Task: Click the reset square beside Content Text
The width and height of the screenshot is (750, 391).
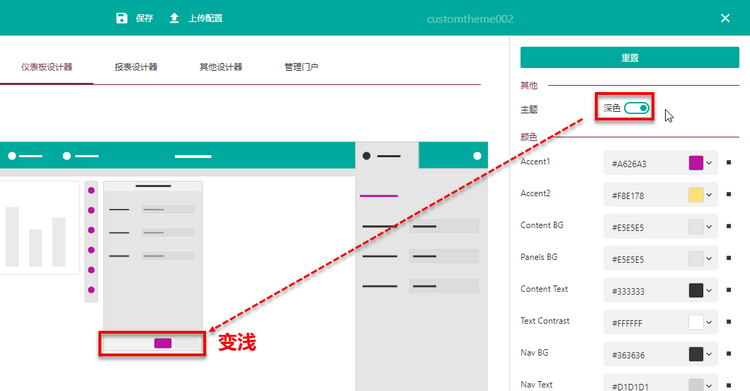Action: [728, 290]
